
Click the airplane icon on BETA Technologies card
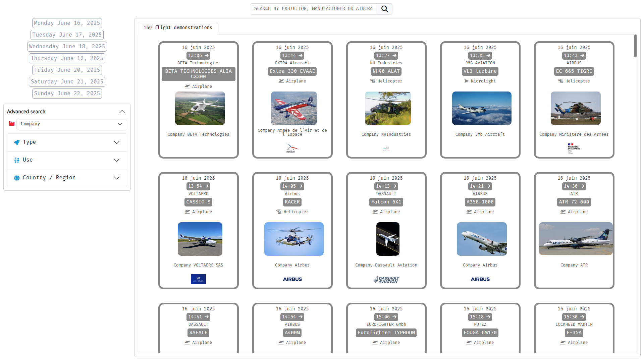[x=187, y=86]
